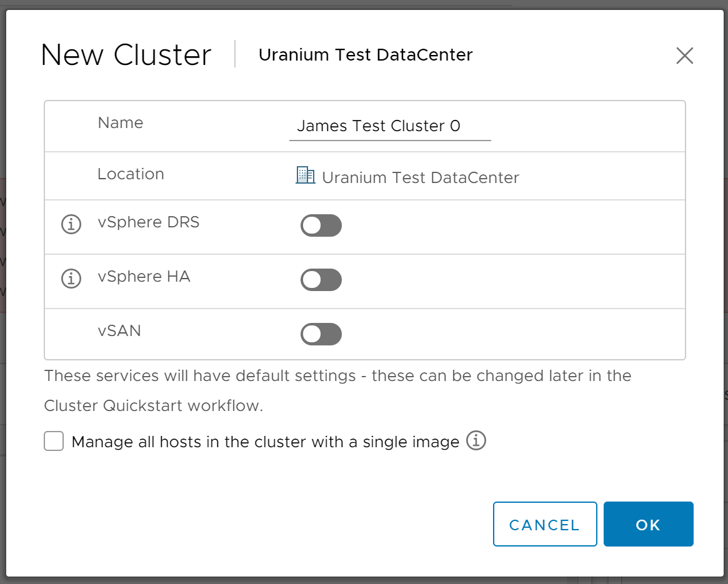Enable the vSphere DRS switch

[321, 225]
